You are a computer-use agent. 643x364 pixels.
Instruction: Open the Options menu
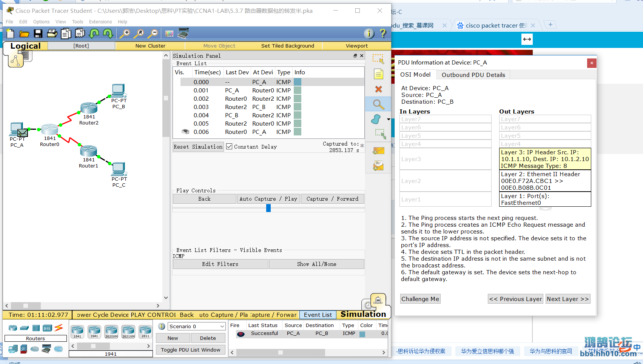(41, 22)
